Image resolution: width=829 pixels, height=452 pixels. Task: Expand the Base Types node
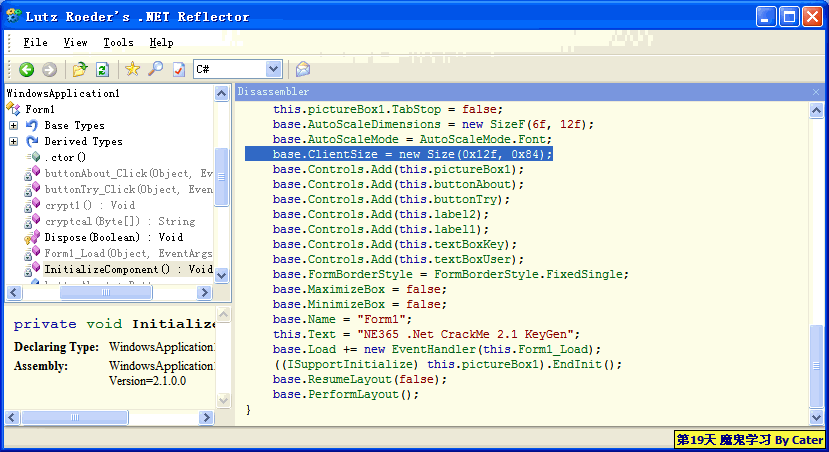(14, 126)
